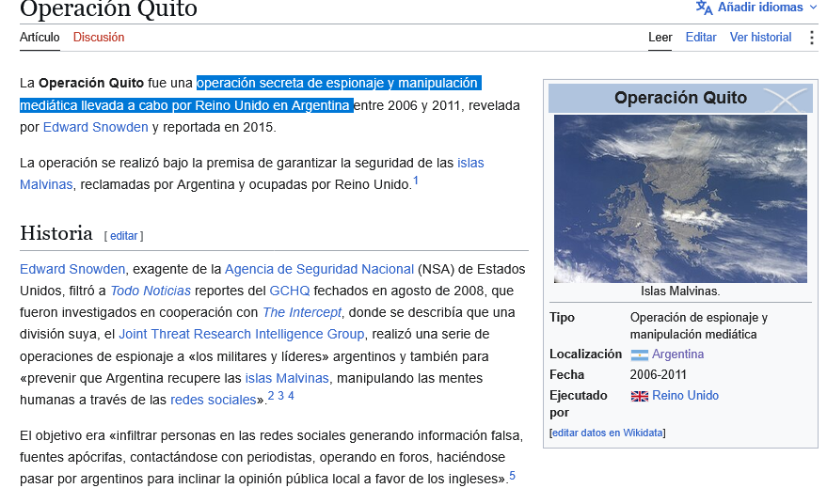Click the Ejecutado por label in infobox
This screenshot has height=504, width=827.
coord(578,403)
